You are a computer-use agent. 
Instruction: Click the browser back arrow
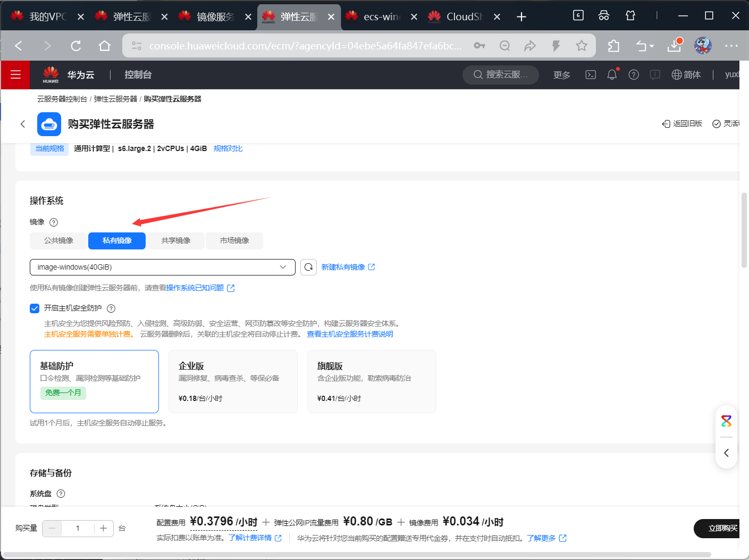[19, 46]
